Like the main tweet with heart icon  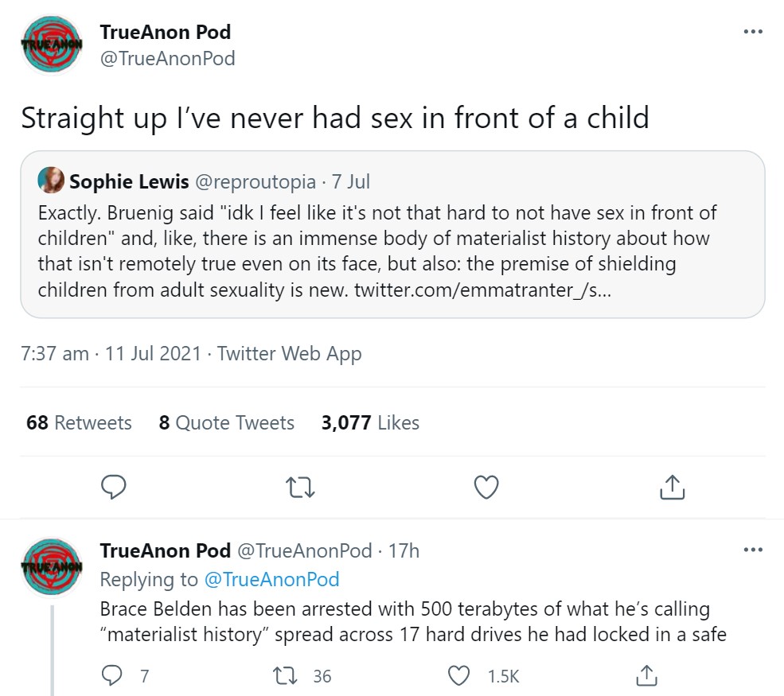[x=486, y=487]
